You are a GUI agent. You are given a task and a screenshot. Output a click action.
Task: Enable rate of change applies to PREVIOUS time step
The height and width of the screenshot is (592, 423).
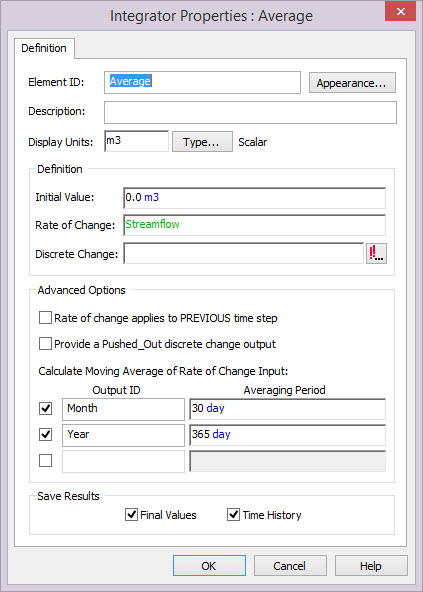click(45, 318)
